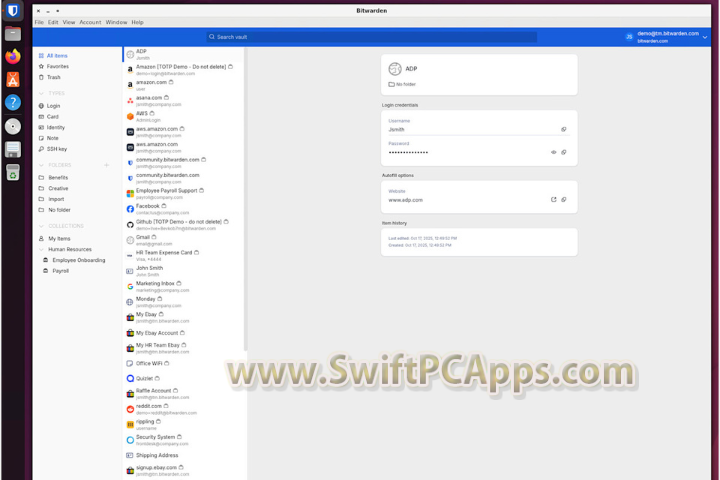The image size is (720, 480).
Task: Open Employee Onboarding collection
Action: (x=74, y=260)
